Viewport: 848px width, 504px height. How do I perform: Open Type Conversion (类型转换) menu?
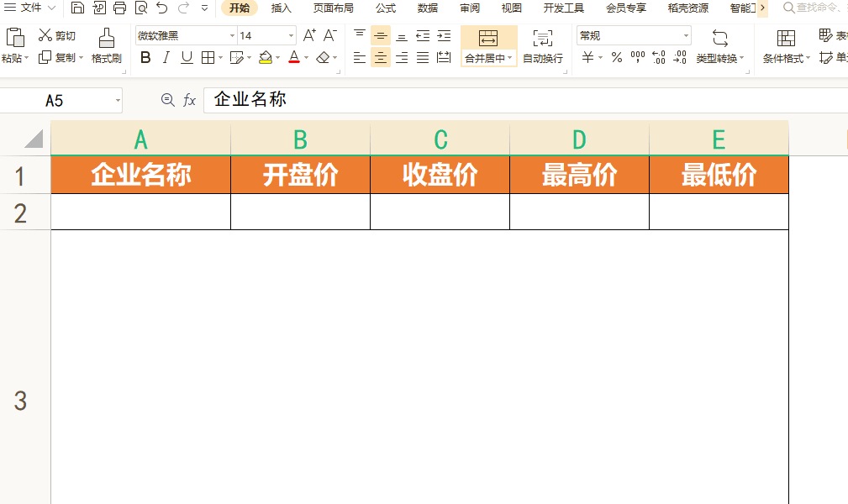click(x=719, y=46)
